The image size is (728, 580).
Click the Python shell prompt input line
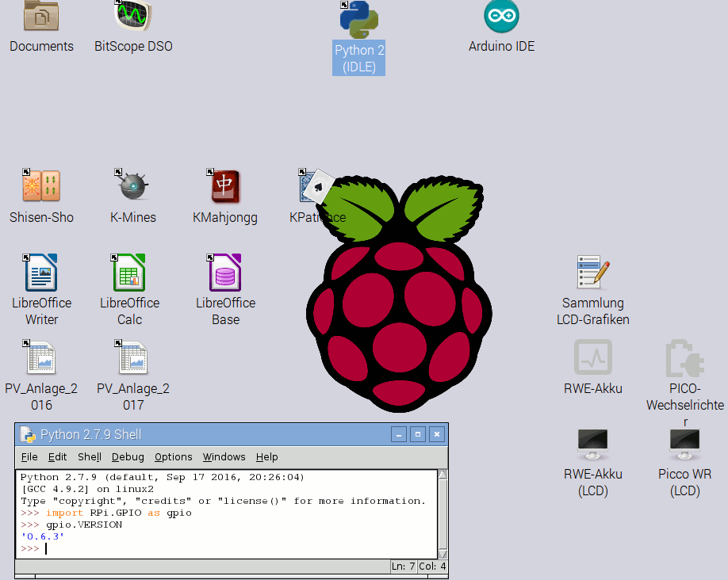[238, 548]
